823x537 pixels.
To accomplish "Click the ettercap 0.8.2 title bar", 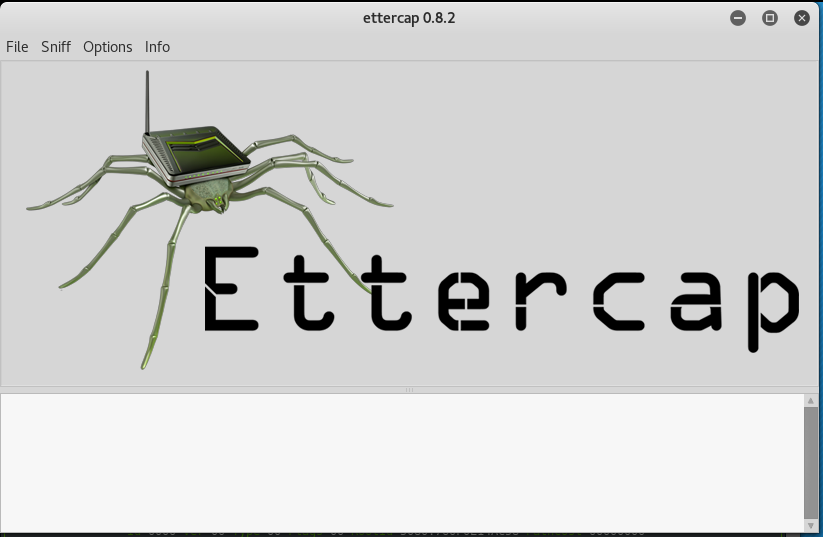I will pyautogui.click(x=409, y=18).
